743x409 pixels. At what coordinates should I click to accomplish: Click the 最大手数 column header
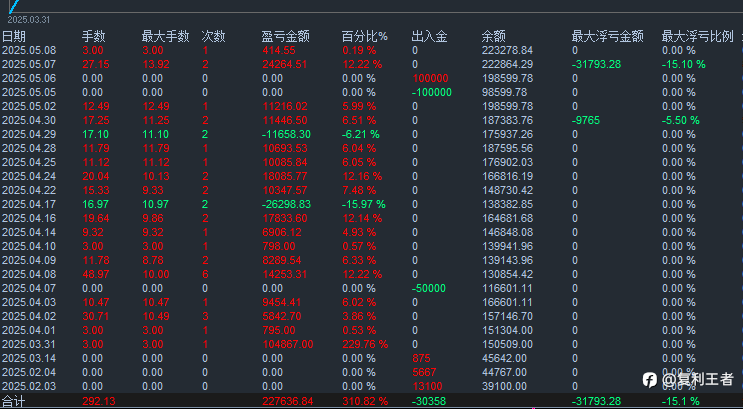pyautogui.click(x=165, y=36)
